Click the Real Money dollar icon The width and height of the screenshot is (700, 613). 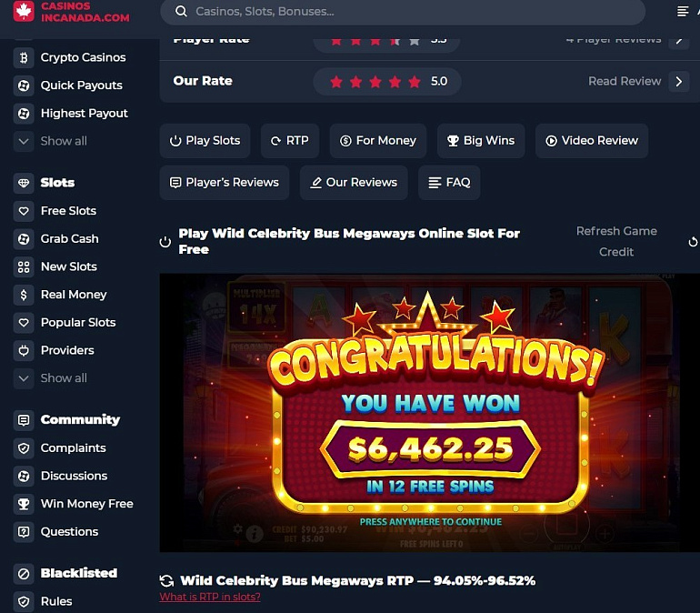[x=24, y=295]
